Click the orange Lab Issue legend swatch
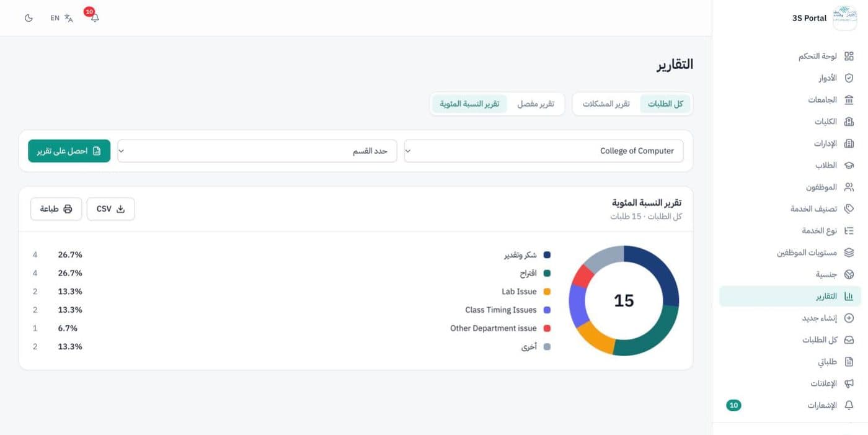Screen dimensions: 868x435 [x=547, y=292]
